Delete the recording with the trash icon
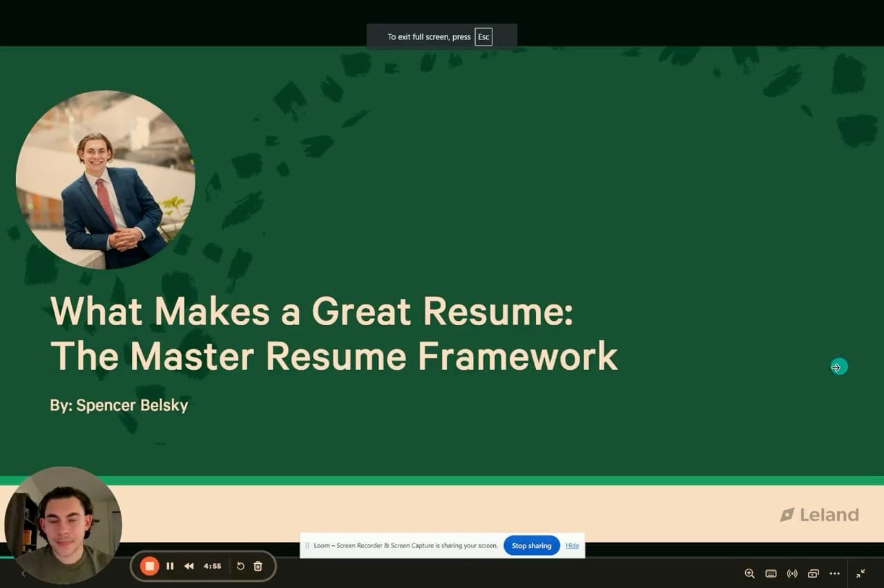884x588 pixels. (x=258, y=566)
